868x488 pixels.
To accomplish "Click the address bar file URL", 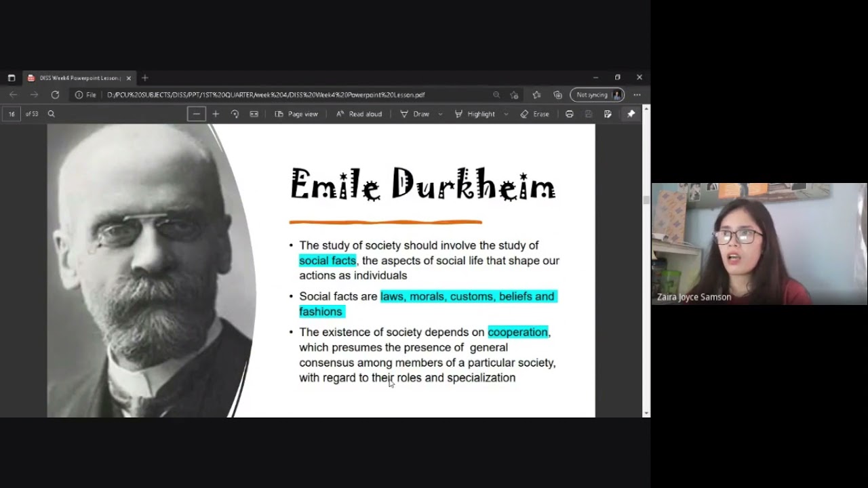I will (x=266, y=95).
